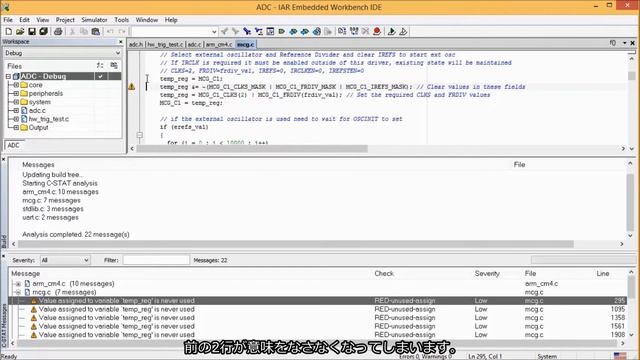Click the Go To line icon
Image resolution: width=640 pixels, height=360 pixels.
(270, 31)
